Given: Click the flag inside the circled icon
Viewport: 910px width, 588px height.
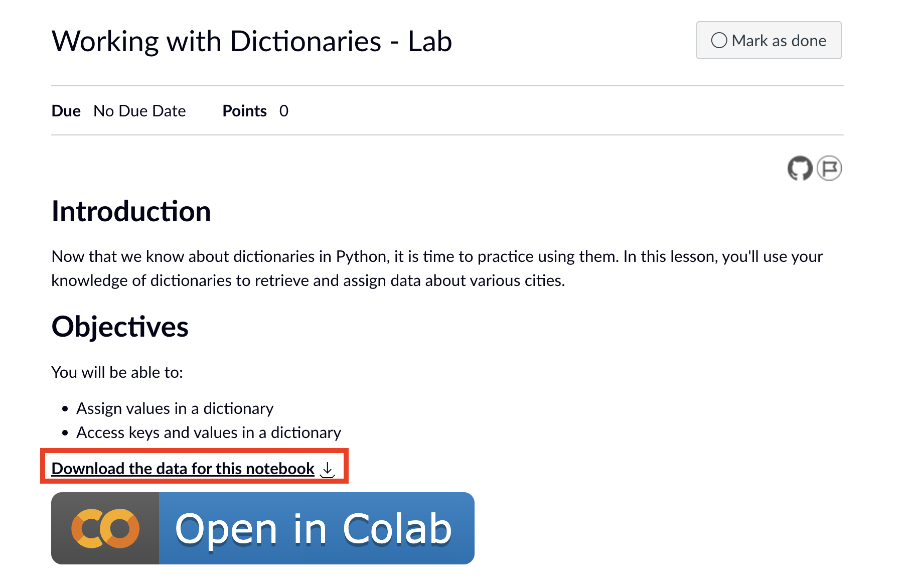Looking at the screenshot, I should [x=830, y=169].
